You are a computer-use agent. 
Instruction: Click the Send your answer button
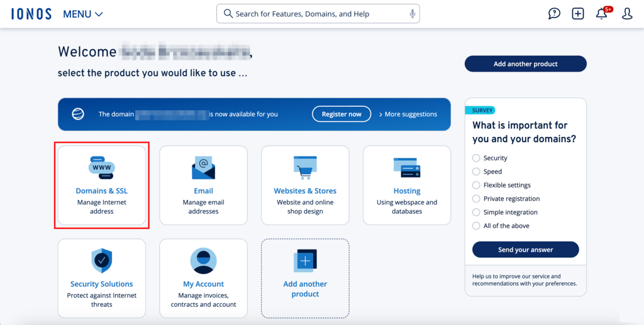(525, 250)
